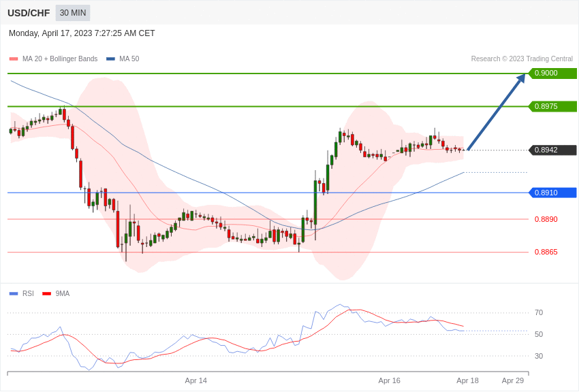Click the 0.8910 blue pivot price tag

[552, 193]
